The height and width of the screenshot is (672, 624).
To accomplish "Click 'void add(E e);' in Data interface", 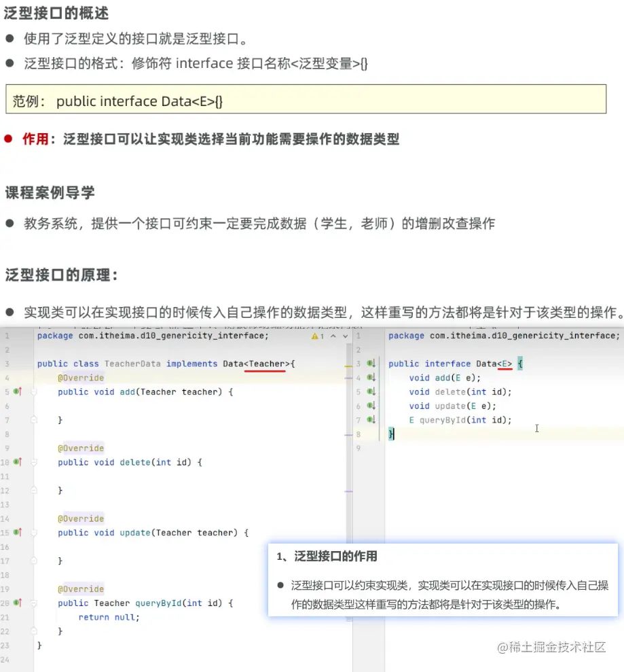I will click(x=445, y=378).
